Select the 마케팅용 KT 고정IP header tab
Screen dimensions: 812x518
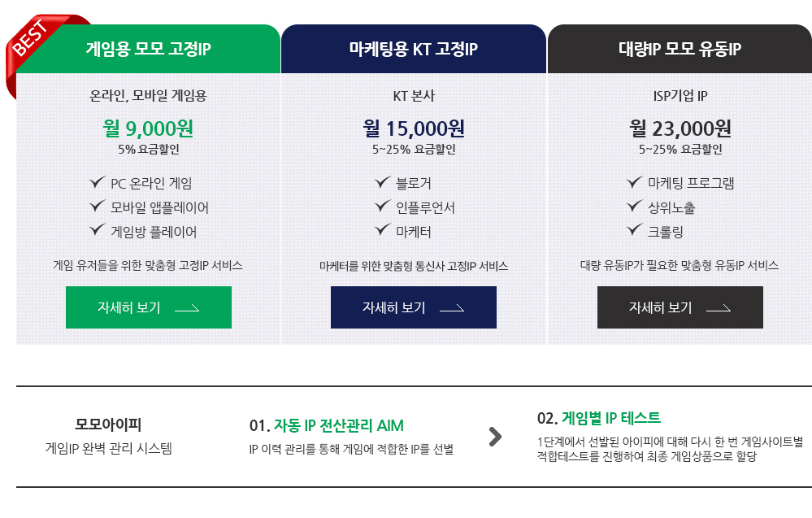tap(414, 49)
